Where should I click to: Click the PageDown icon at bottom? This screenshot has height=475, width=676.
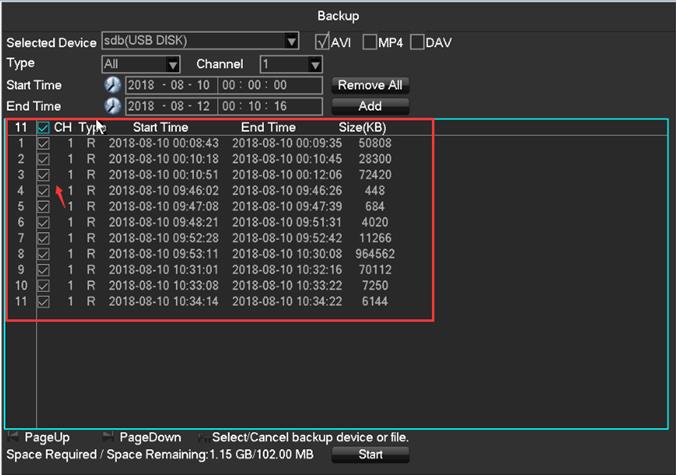point(108,437)
